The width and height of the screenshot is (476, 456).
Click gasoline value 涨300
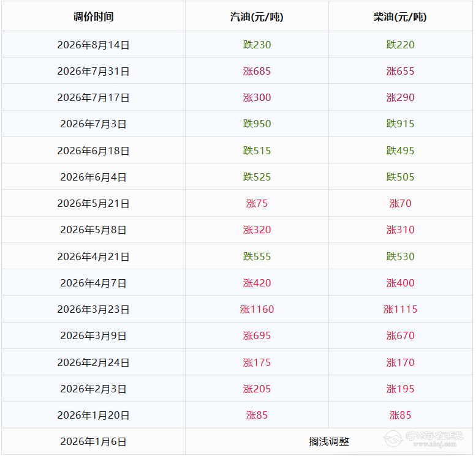point(257,98)
